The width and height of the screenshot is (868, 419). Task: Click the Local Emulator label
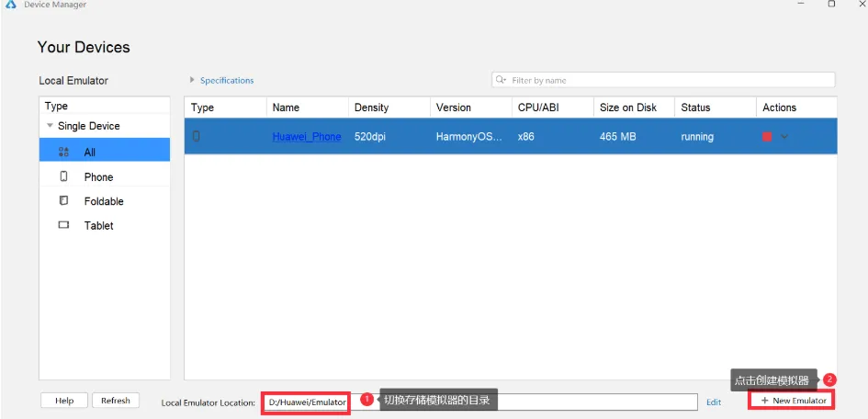[73, 80]
